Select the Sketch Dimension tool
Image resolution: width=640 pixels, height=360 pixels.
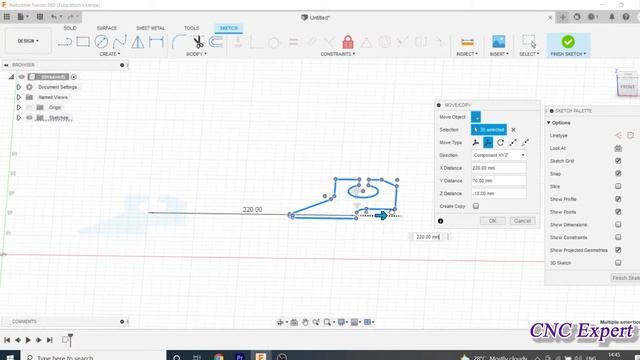coord(156,42)
